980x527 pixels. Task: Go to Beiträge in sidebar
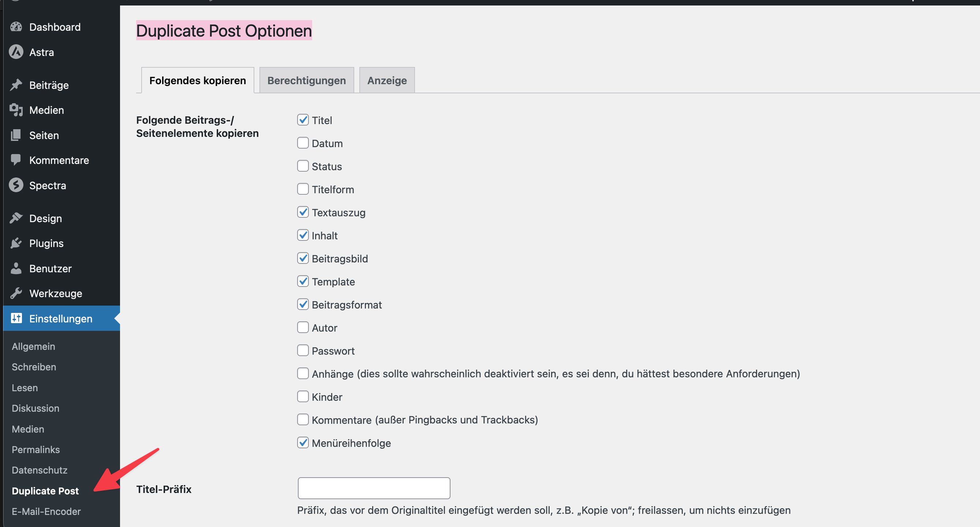pyautogui.click(x=49, y=85)
